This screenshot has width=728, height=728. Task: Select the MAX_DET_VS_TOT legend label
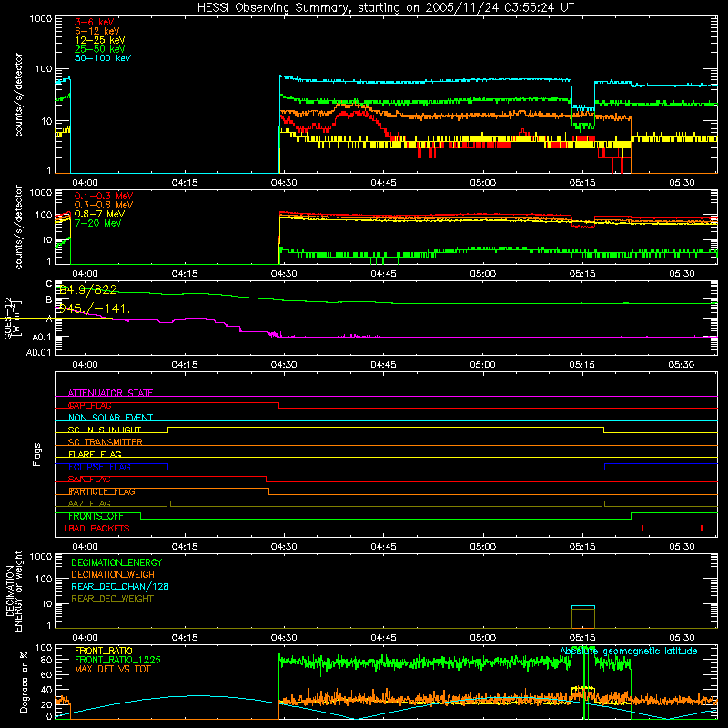click(x=113, y=669)
